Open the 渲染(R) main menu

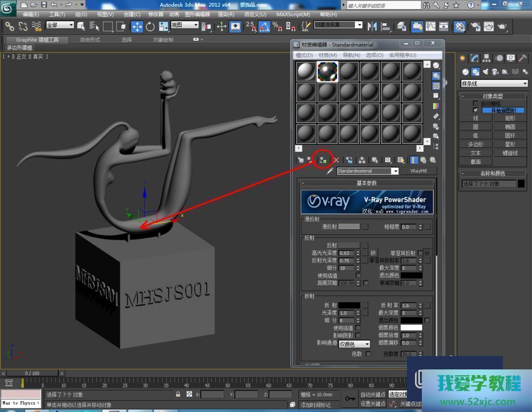pyautogui.click(x=226, y=14)
